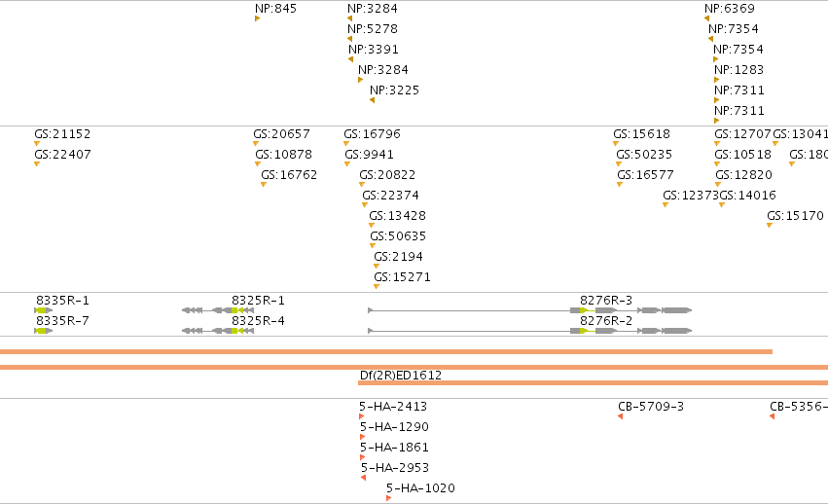Viewport: 828px width, 504px height.
Task: Click the NP:3225 insertion arrow glyph
Action: (372, 100)
